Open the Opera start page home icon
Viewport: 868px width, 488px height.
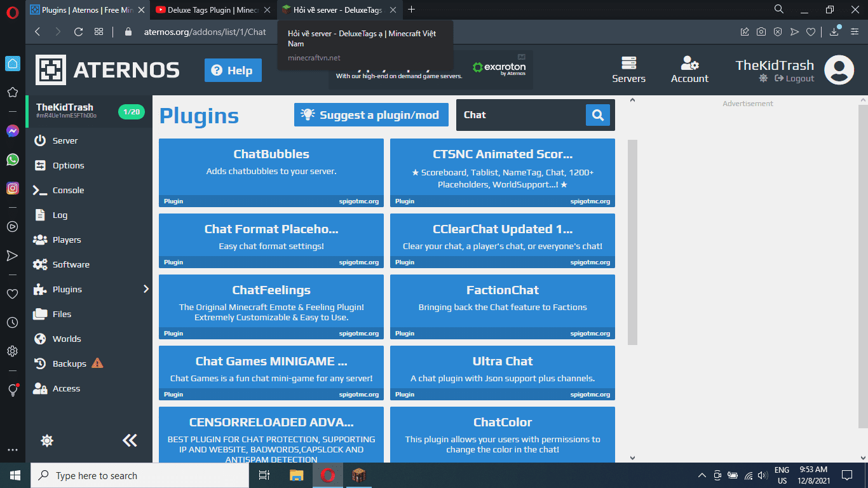tap(13, 64)
